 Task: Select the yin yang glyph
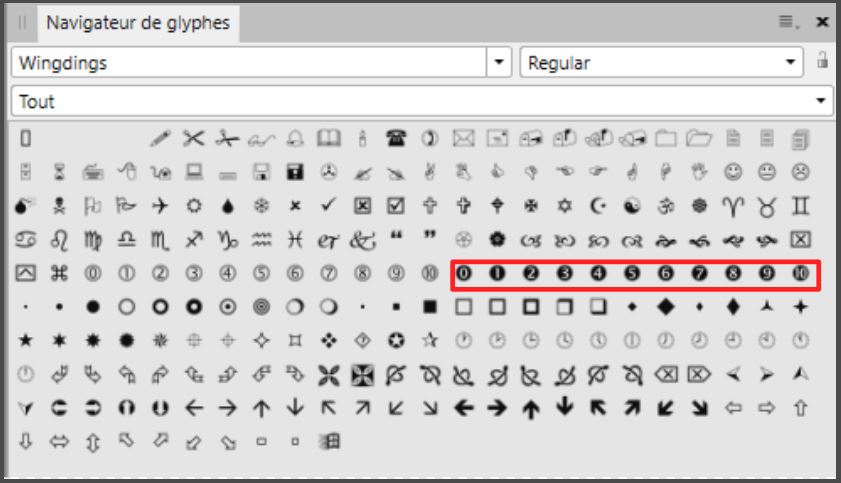click(632, 206)
